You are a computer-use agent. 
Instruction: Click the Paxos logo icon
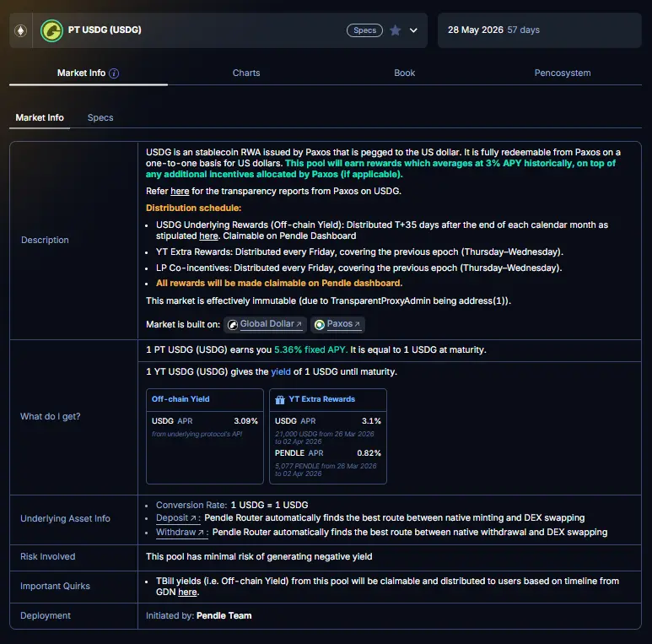click(x=320, y=325)
